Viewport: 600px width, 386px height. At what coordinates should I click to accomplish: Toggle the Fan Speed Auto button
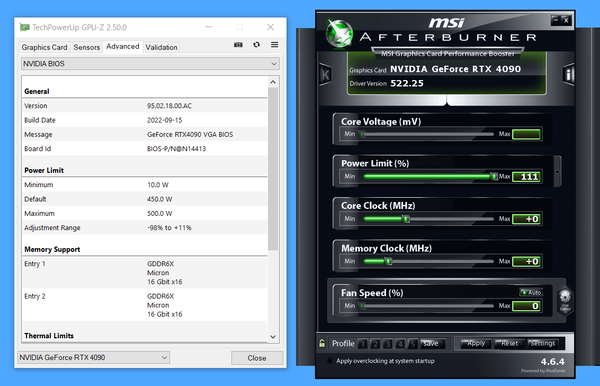click(531, 293)
